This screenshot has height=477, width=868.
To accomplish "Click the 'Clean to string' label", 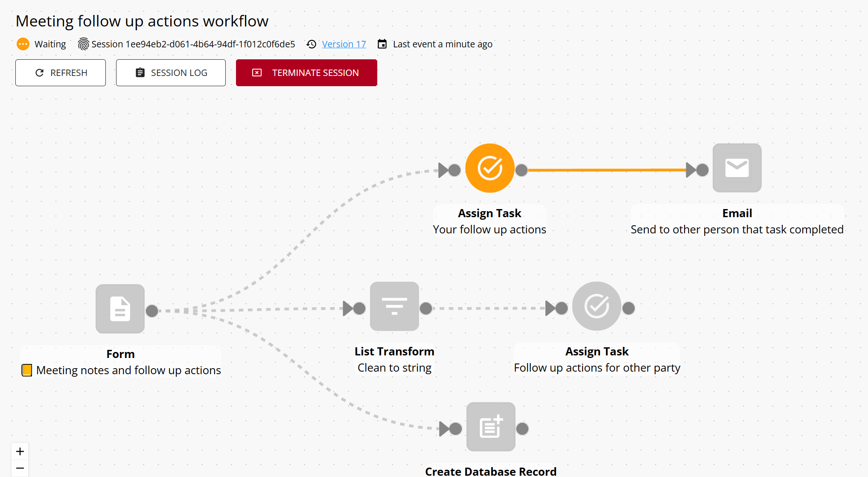I will [x=394, y=368].
